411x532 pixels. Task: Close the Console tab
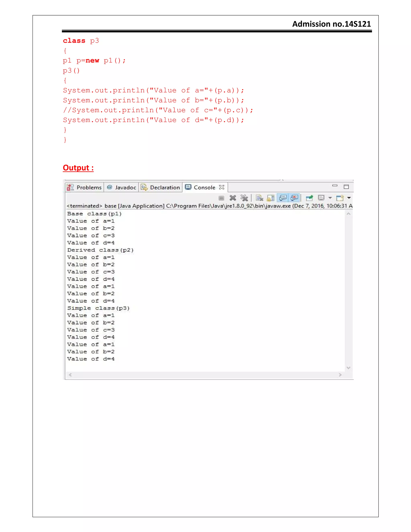point(221,187)
